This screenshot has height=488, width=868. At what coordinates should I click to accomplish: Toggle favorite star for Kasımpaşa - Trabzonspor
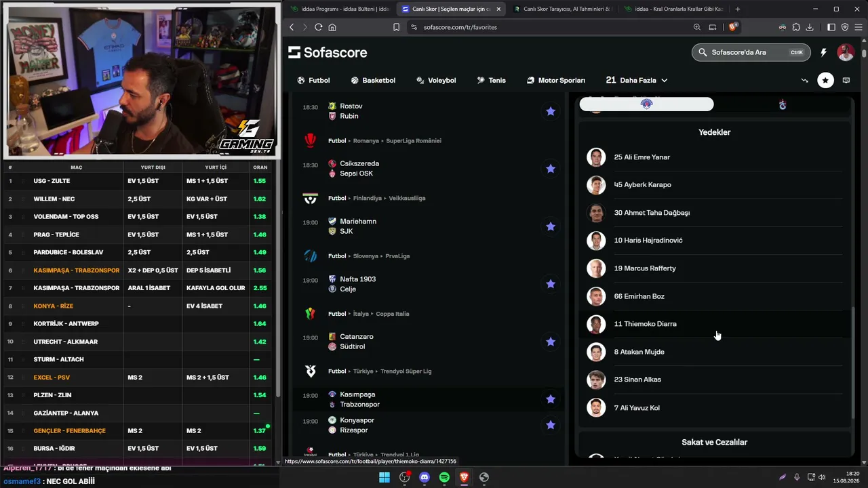[551, 399]
